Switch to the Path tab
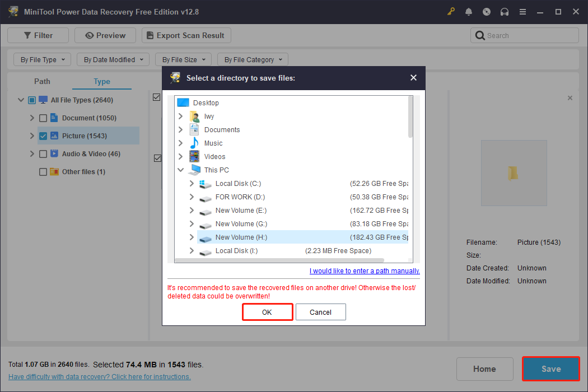 [x=42, y=81]
